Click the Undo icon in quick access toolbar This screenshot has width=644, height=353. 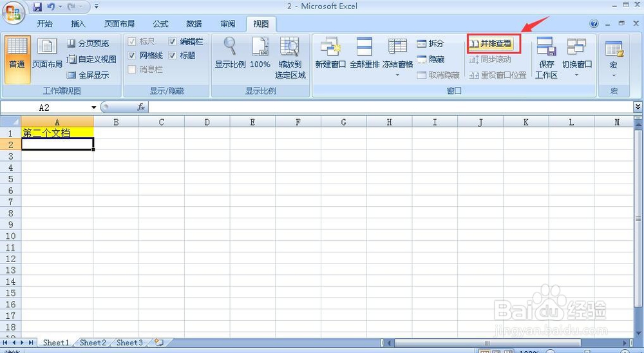pos(51,6)
